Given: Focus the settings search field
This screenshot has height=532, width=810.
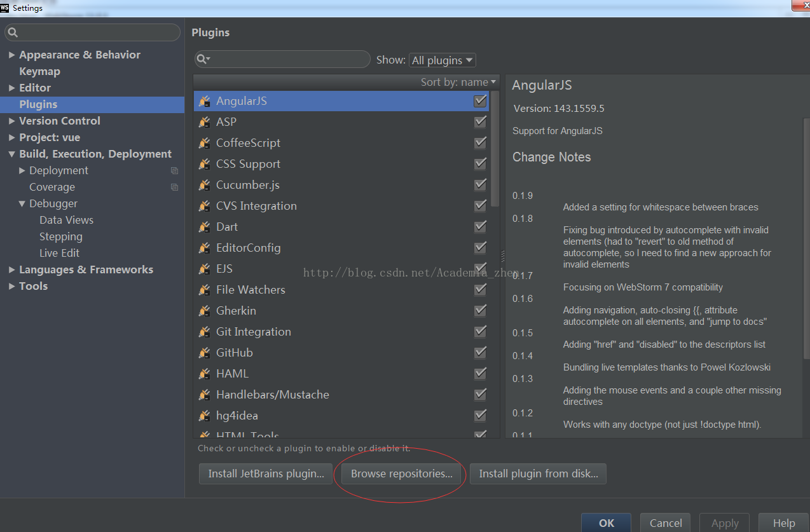Looking at the screenshot, I should tap(93, 32).
